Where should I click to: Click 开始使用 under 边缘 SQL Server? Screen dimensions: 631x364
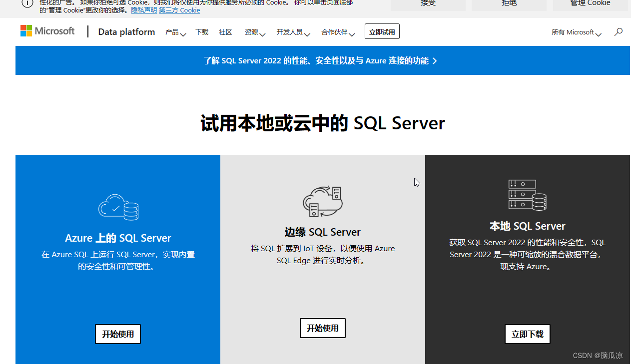click(323, 328)
